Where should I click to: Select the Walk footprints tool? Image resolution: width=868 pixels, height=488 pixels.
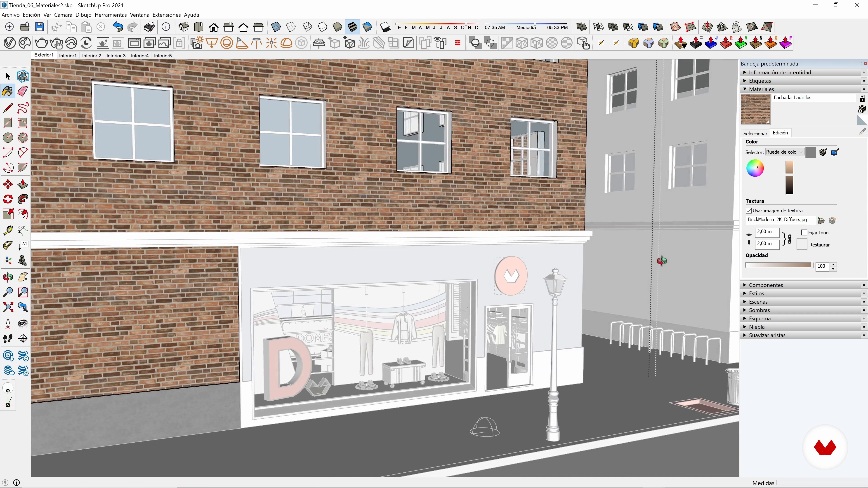pos(8,338)
